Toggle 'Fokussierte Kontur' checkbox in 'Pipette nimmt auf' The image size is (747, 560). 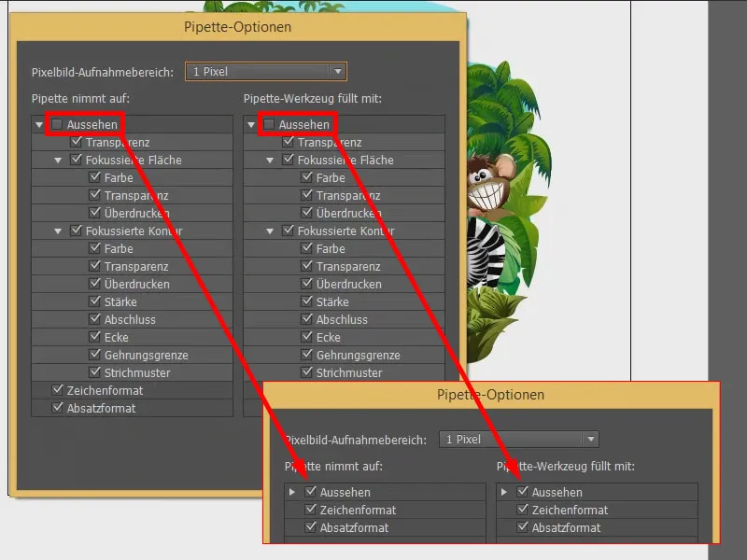(x=76, y=231)
